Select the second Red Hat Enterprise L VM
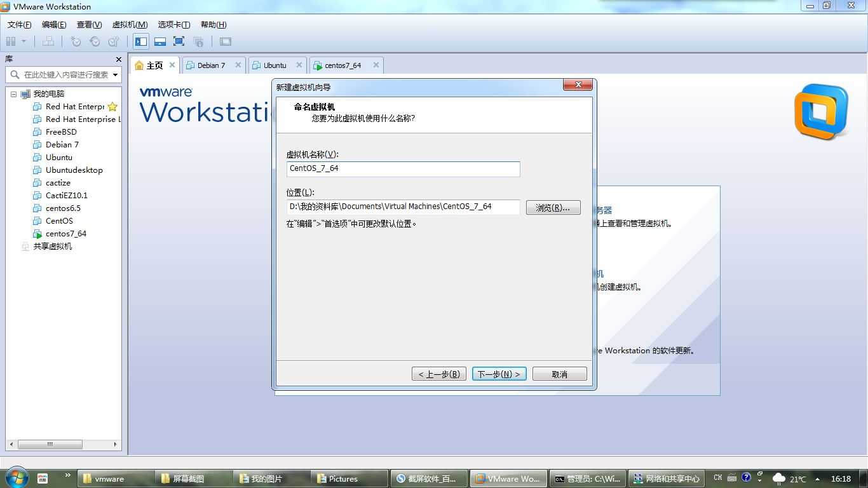868x488 pixels. pos(82,119)
